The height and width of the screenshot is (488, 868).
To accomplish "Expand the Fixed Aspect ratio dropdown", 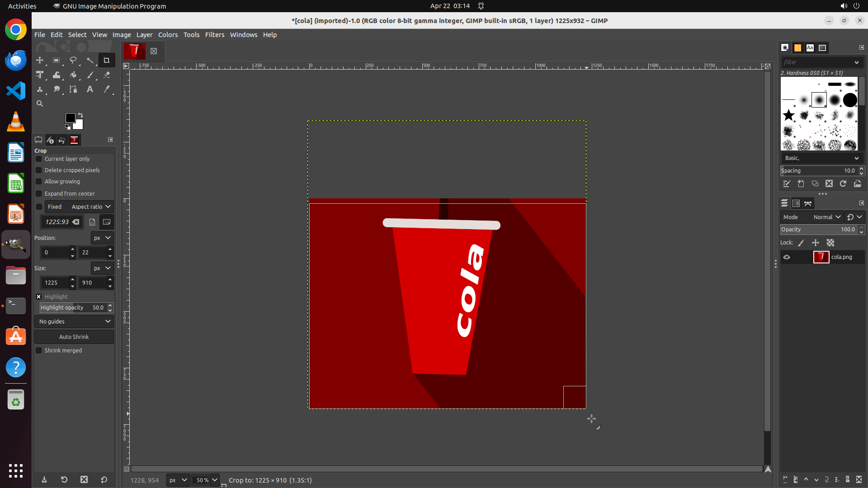I will pyautogui.click(x=91, y=207).
